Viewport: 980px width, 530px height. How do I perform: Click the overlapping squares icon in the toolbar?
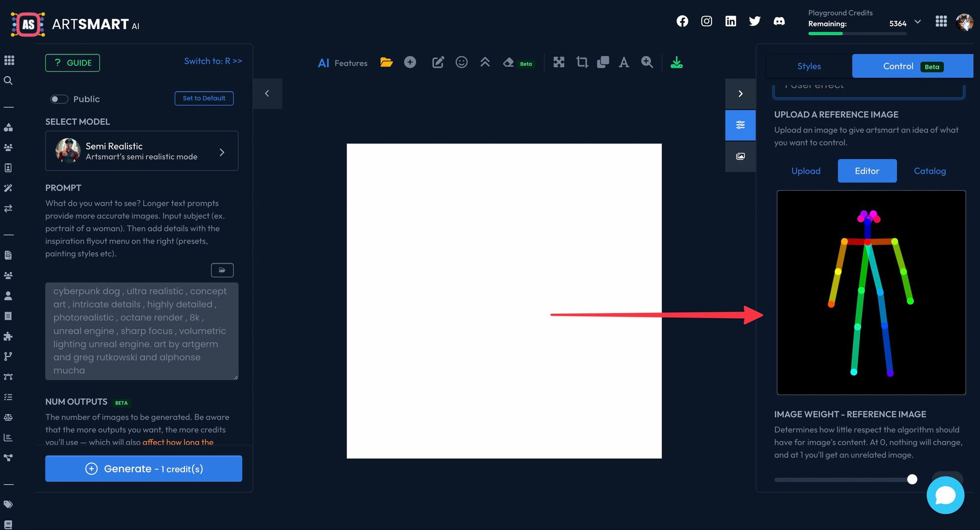(603, 62)
